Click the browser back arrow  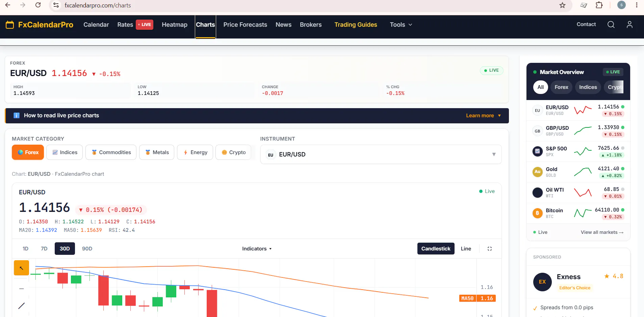(x=8, y=5)
